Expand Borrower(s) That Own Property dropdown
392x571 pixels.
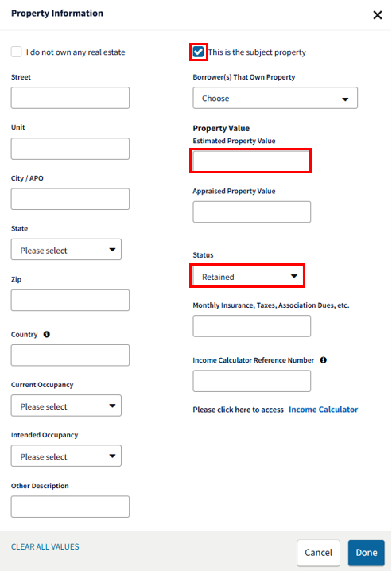(275, 98)
